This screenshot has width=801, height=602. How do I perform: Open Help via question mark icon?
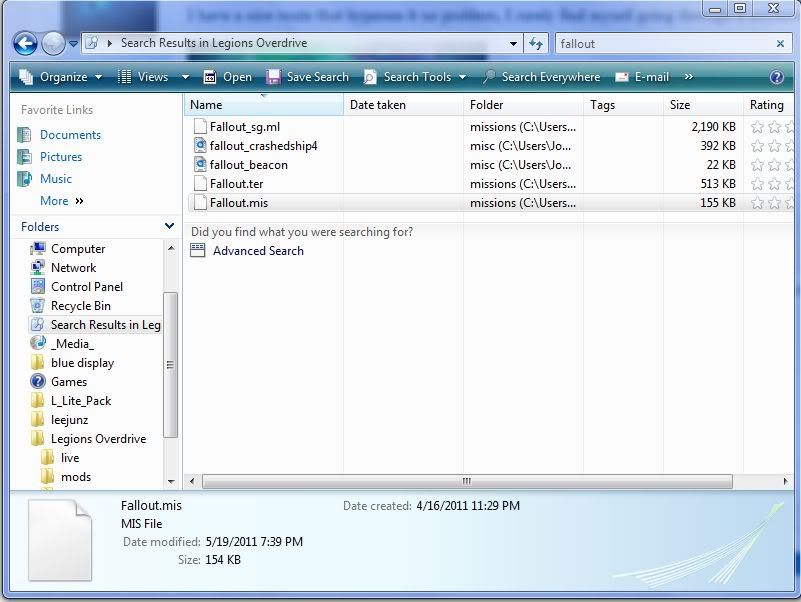pos(776,77)
